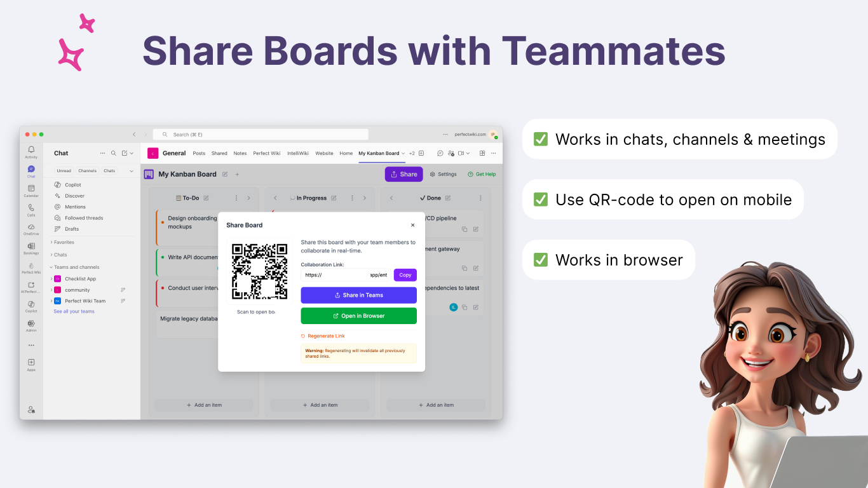Click Share in Teams button
868x488 pixels.
coord(359,295)
